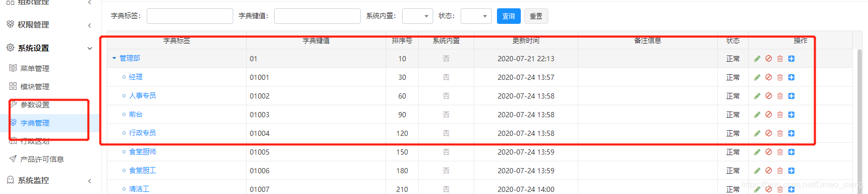Open the 食堂厨工 label link
Image resolution: width=868 pixels, height=194 pixels.
point(143,170)
